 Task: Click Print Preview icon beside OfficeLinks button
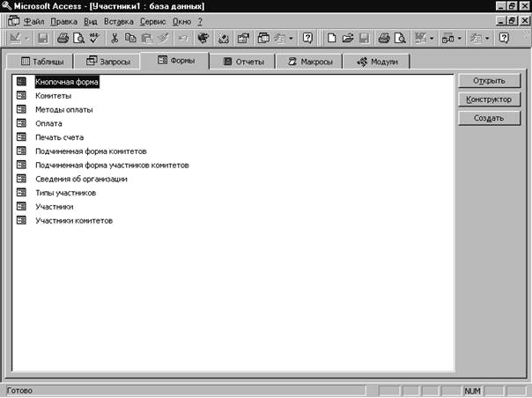click(401, 38)
